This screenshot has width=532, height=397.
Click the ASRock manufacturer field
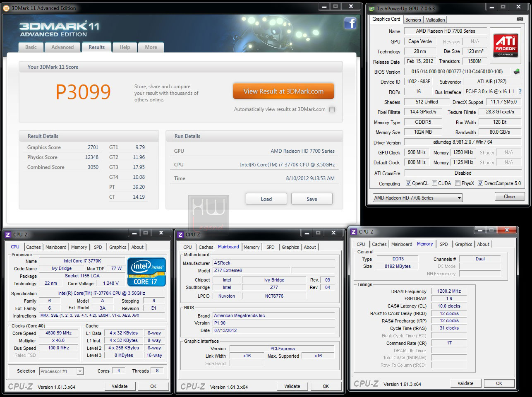273,263
